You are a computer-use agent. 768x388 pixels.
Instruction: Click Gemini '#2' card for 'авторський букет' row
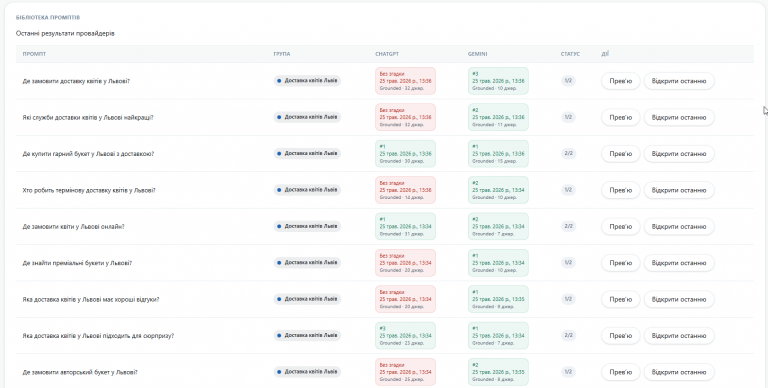(498, 372)
